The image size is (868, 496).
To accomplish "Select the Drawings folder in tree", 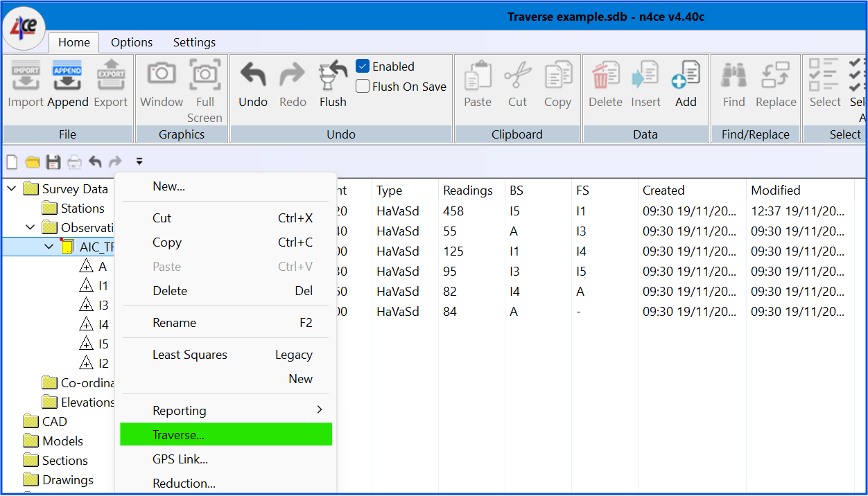I will [x=58, y=479].
